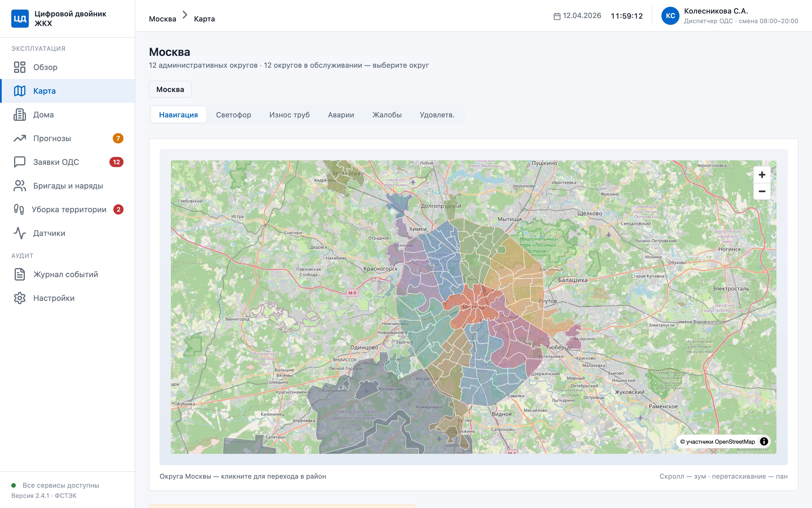Click the Все сервисы доступны status
This screenshot has height=508, width=812.
click(61, 485)
